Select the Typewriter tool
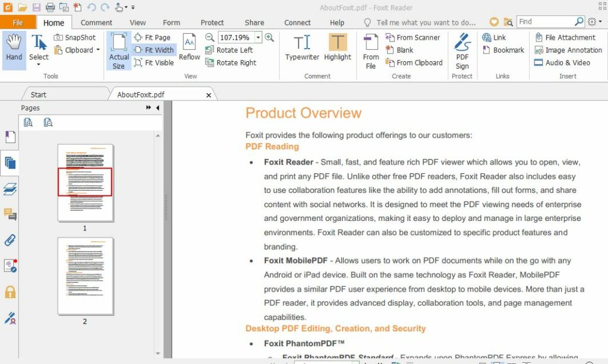The height and width of the screenshot is (364, 608). pyautogui.click(x=302, y=48)
